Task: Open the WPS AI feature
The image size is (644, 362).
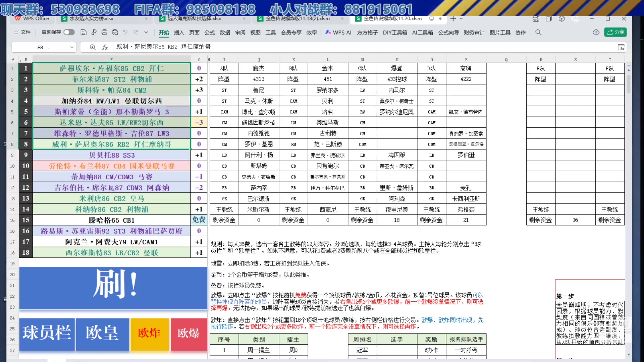Action: [338, 32]
